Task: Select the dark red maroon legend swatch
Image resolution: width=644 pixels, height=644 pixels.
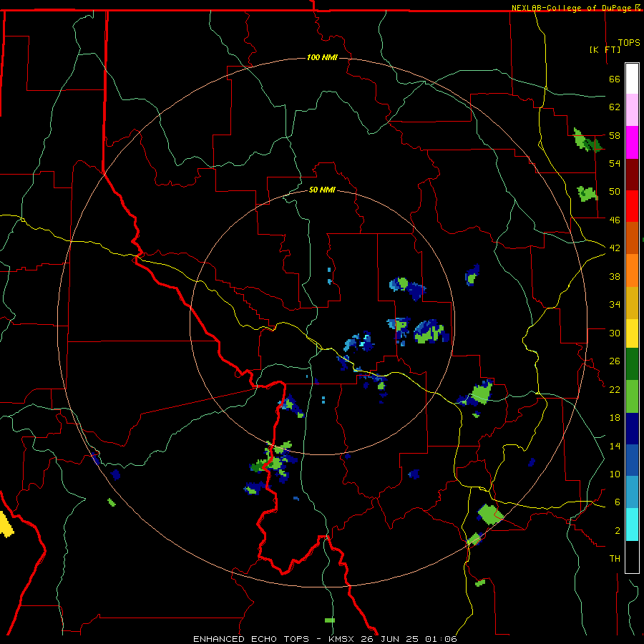Action: 632,174
